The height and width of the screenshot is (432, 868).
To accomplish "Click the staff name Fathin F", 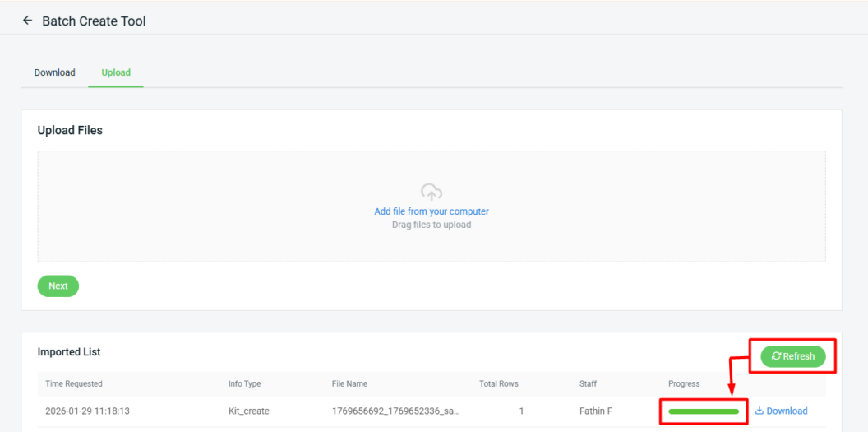I will point(596,411).
